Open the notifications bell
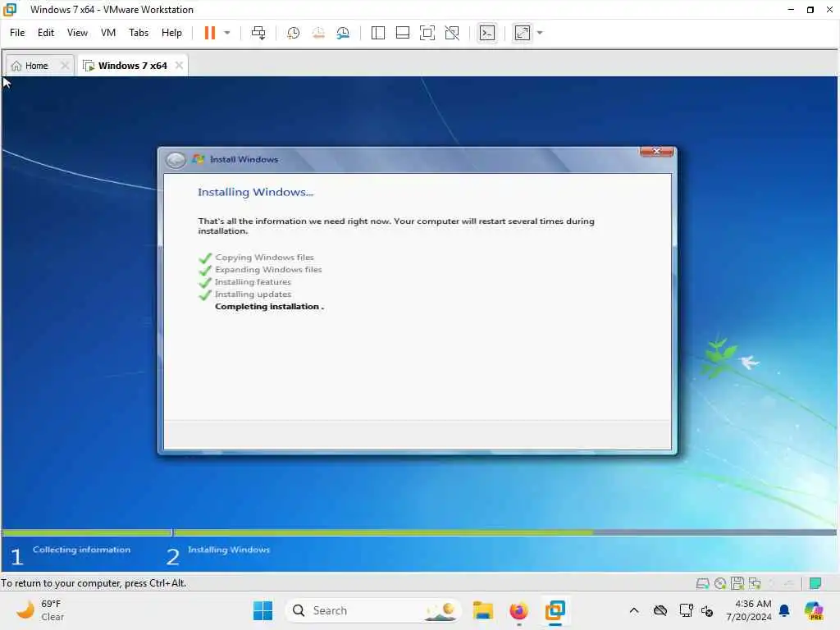The height and width of the screenshot is (630, 840). tap(784, 610)
